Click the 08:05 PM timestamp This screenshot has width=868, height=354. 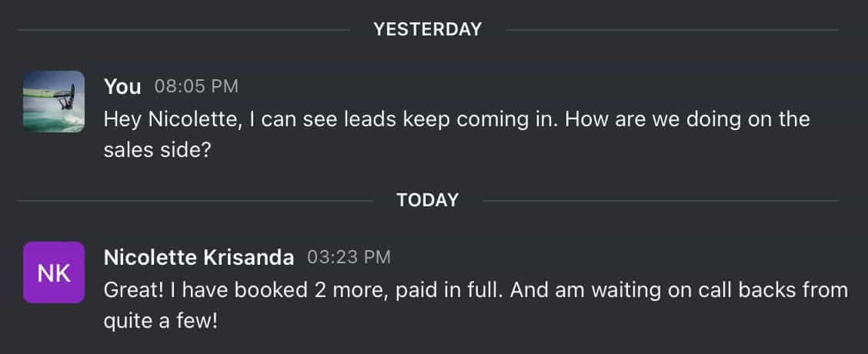point(196,86)
